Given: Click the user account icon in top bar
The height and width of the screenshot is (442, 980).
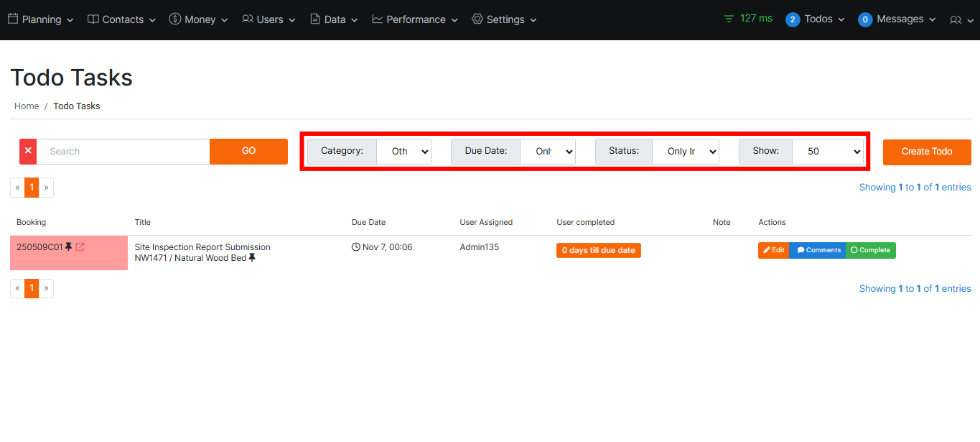Looking at the screenshot, I should point(959,19).
